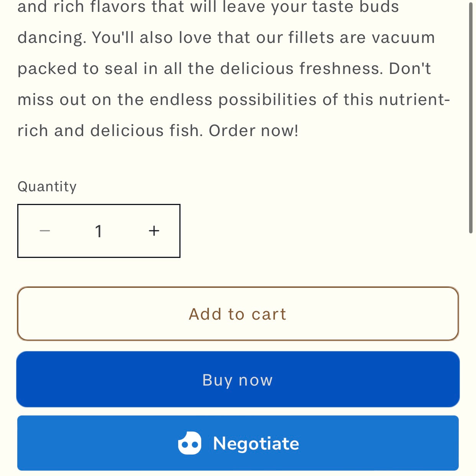The height and width of the screenshot is (476, 476).
Task: Increase quantity with the plus icon
Action: click(x=154, y=231)
